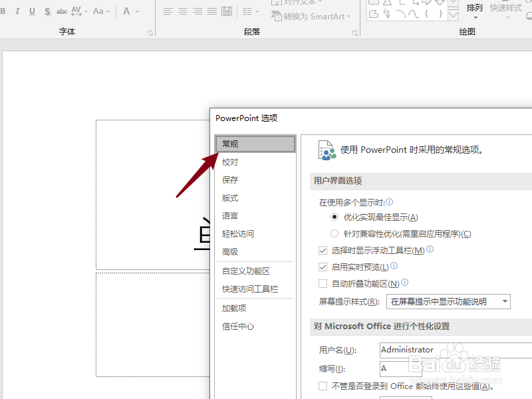Screen dimensions: 532x399
Task: Open the 语言 options category
Action: point(255,215)
